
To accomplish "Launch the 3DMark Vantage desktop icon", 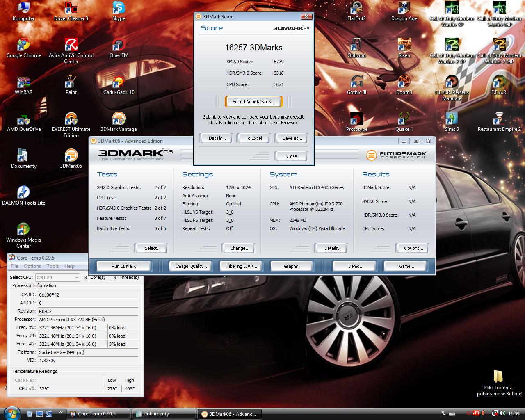I will (x=119, y=122).
